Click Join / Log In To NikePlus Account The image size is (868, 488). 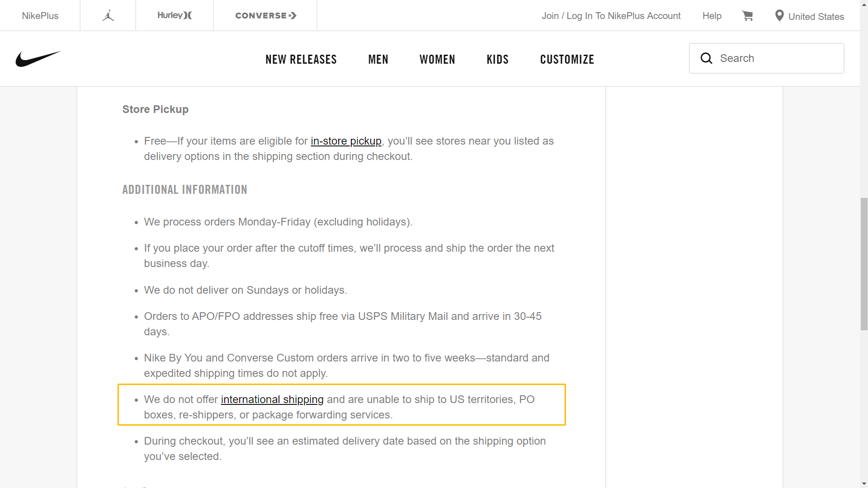pyautogui.click(x=611, y=16)
